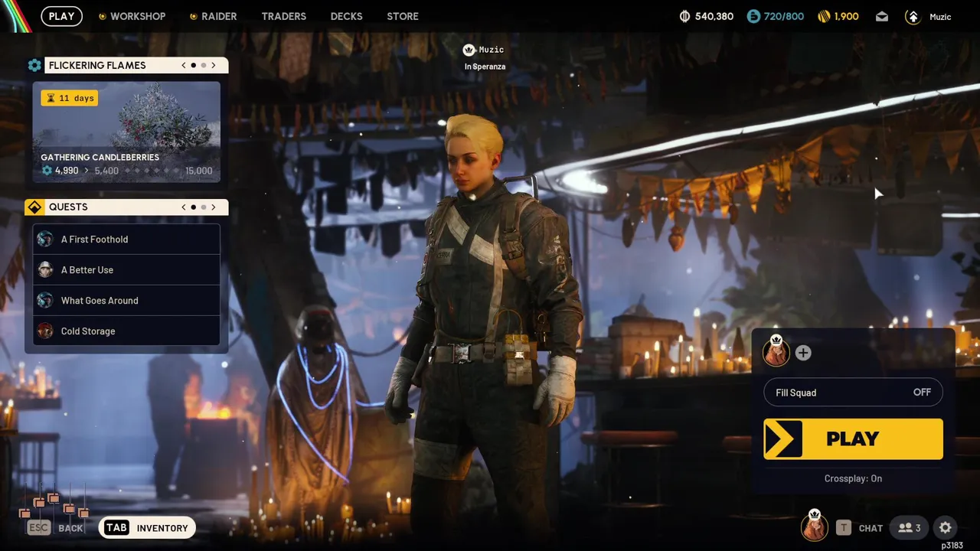Click the Gathering Candleberries progress bar
This screenshot has width=980, height=551.
click(x=126, y=171)
